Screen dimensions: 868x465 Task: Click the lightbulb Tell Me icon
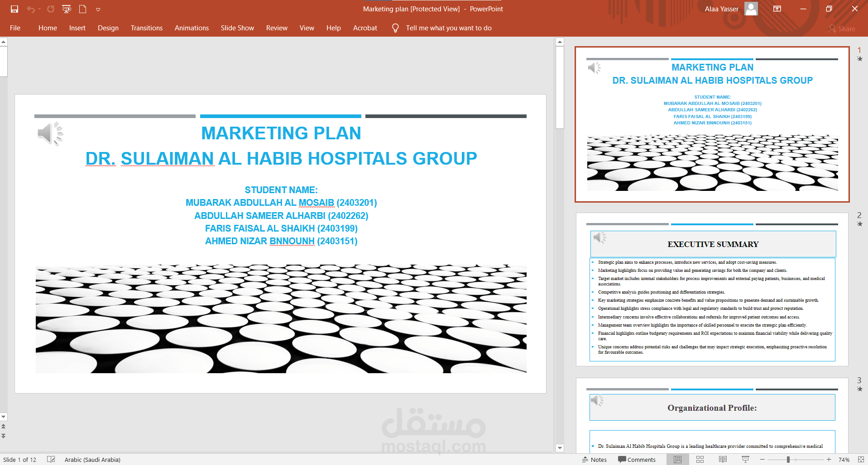pos(395,28)
